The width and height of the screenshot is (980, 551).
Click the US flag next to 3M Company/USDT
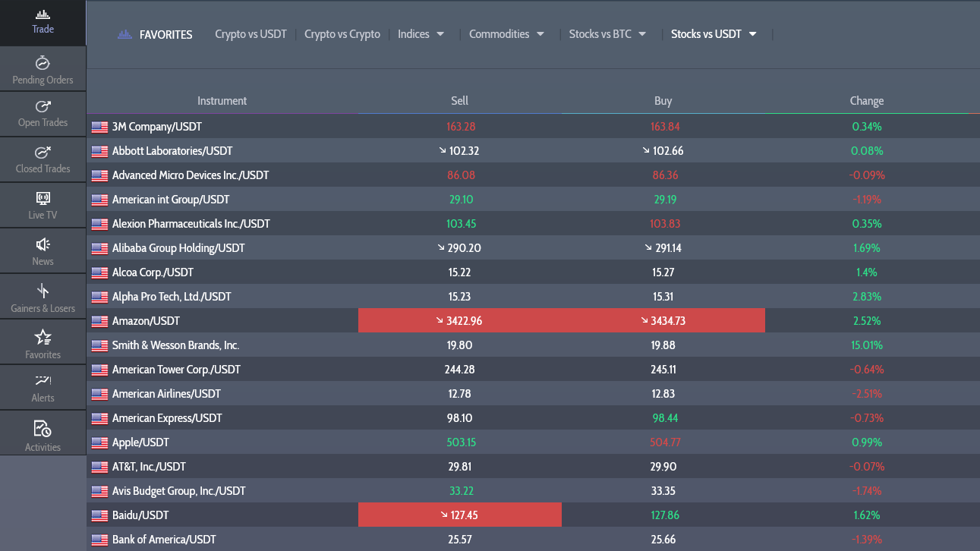99,127
